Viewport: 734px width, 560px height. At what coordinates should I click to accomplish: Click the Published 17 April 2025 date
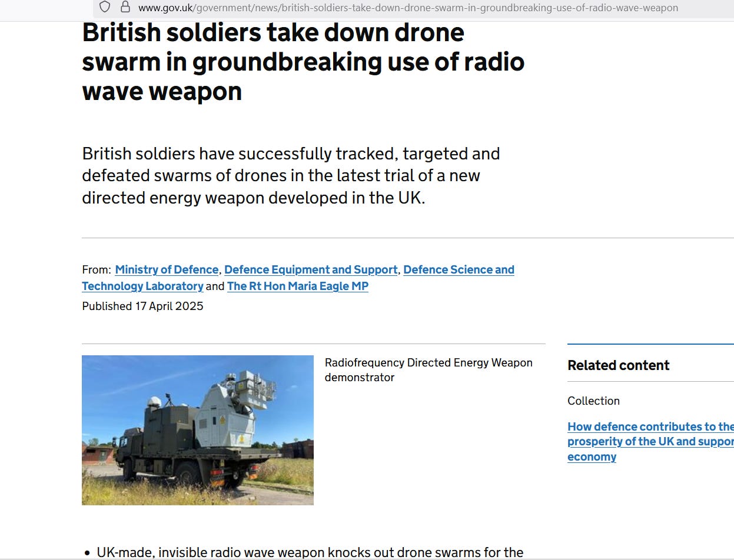tap(142, 306)
